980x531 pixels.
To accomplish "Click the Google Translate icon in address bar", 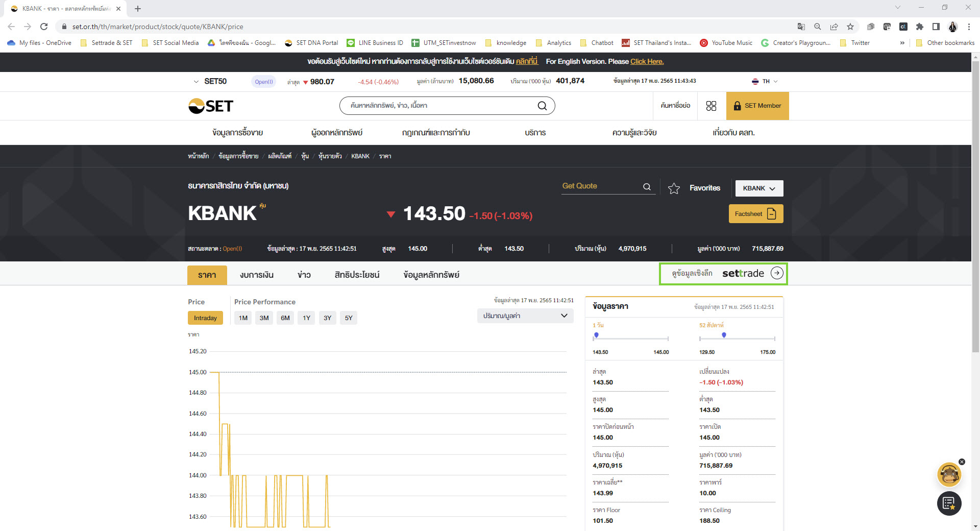I will pyautogui.click(x=801, y=27).
